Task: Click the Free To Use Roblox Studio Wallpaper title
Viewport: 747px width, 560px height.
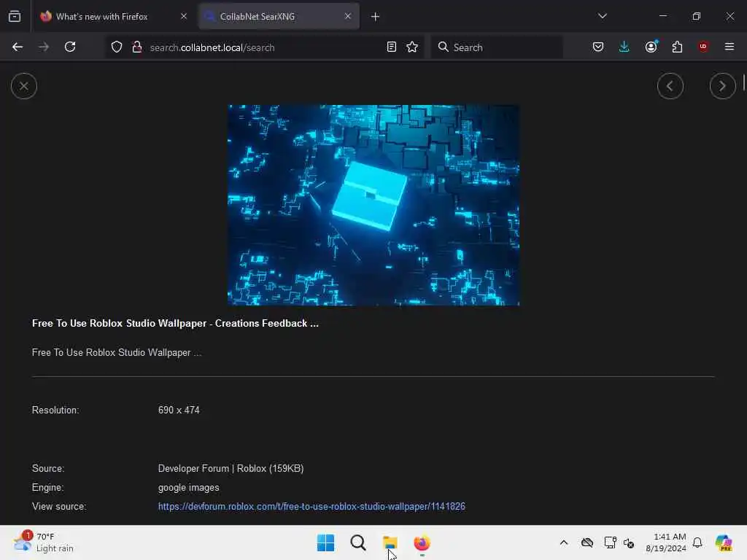Action: [175, 323]
